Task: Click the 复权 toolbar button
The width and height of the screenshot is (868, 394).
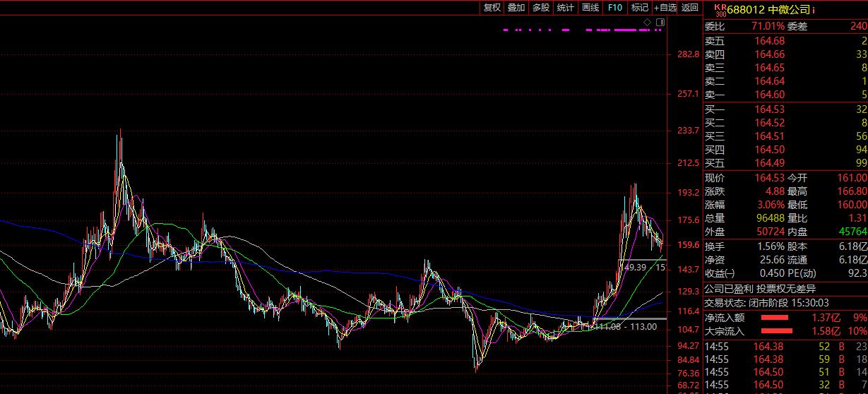Action: [x=492, y=8]
